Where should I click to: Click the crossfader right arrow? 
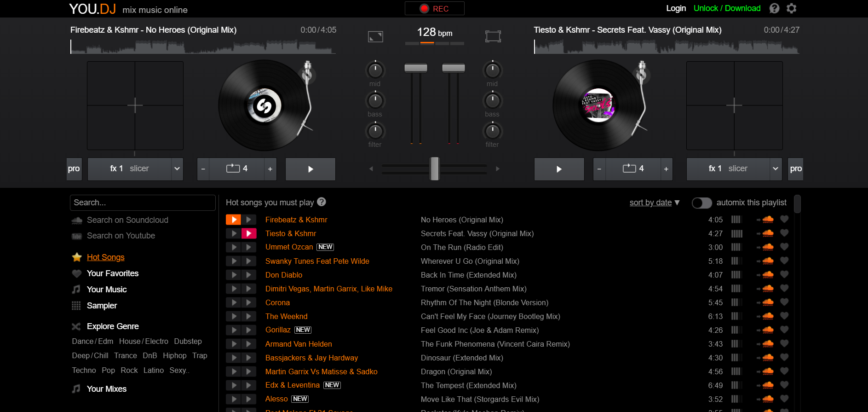498,169
